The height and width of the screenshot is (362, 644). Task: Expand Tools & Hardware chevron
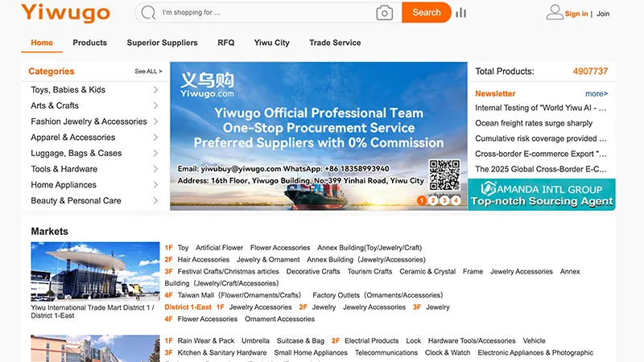155,169
